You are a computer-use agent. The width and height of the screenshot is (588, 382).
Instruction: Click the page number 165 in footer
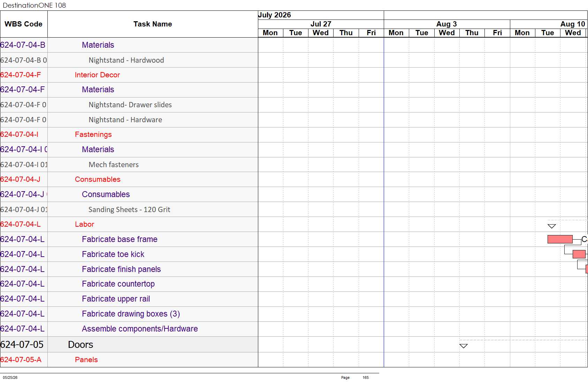366,377
